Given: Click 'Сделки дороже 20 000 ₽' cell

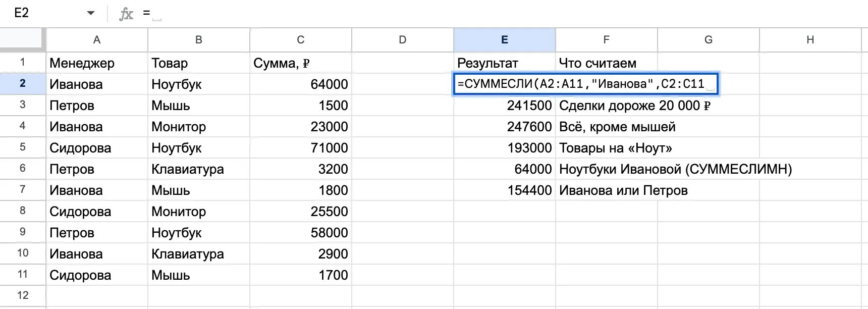Looking at the screenshot, I should (635, 106).
